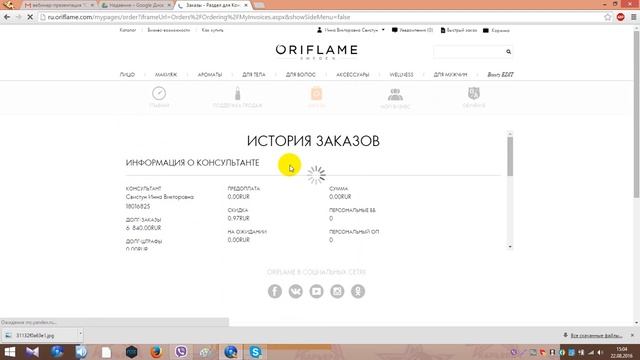Open the Windows Start button
The image size is (640, 360).
[x=9, y=352]
